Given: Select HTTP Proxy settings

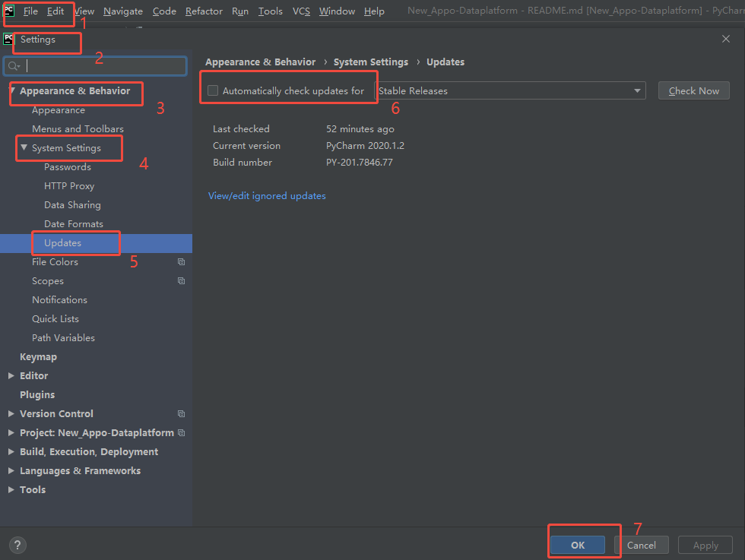Looking at the screenshot, I should coord(69,185).
